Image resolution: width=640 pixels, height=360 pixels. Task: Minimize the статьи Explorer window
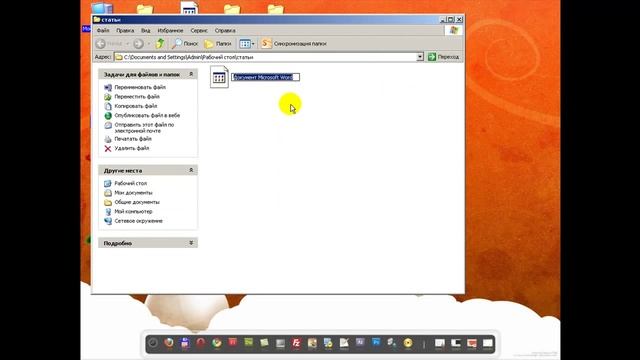point(442,20)
